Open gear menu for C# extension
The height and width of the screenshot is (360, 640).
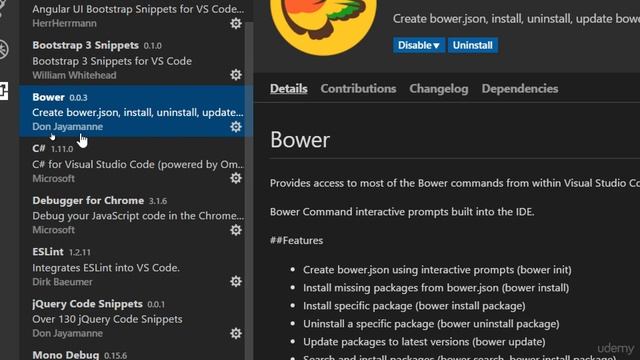point(236,178)
